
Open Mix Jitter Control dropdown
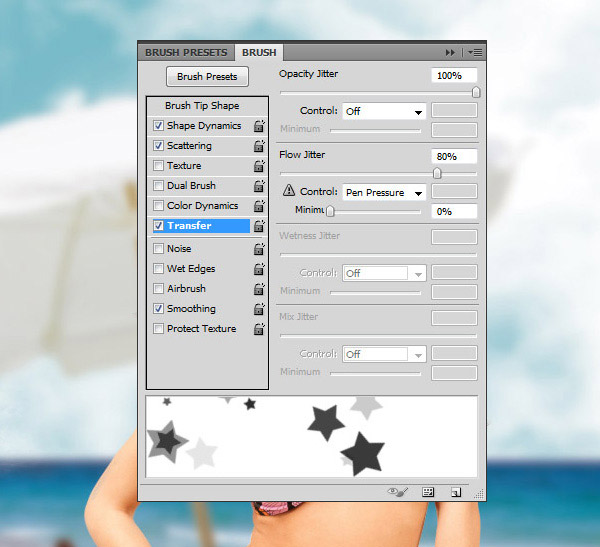coord(384,354)
